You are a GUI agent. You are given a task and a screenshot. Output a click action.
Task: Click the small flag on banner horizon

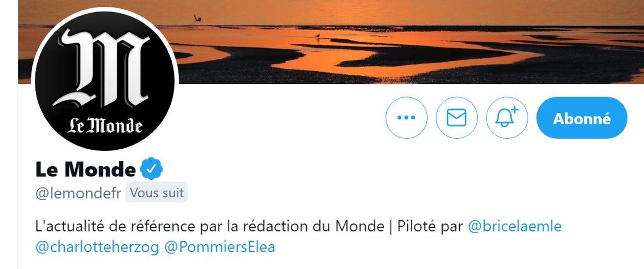pyautogui.click(x=196, y=18)
